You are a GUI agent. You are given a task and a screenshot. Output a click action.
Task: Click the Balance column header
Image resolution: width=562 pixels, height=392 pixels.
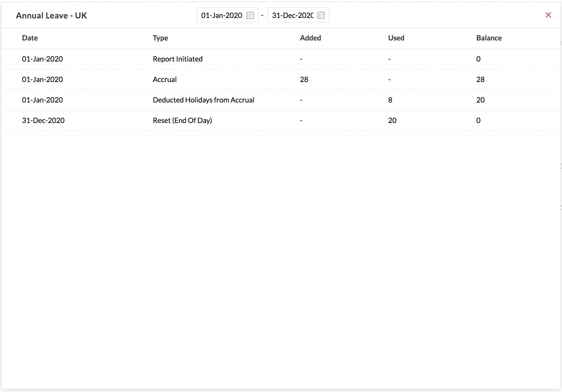(489, 38)
